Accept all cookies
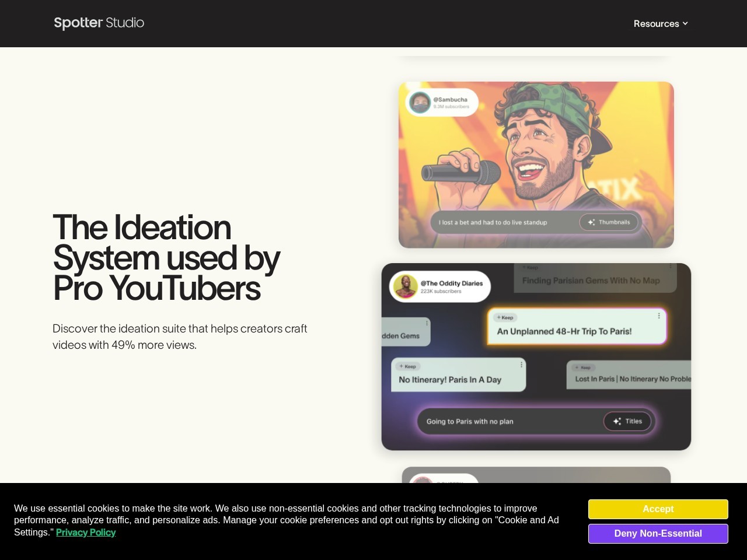The height and width of the screenshot is (560, 747). (x=658, y=509)
